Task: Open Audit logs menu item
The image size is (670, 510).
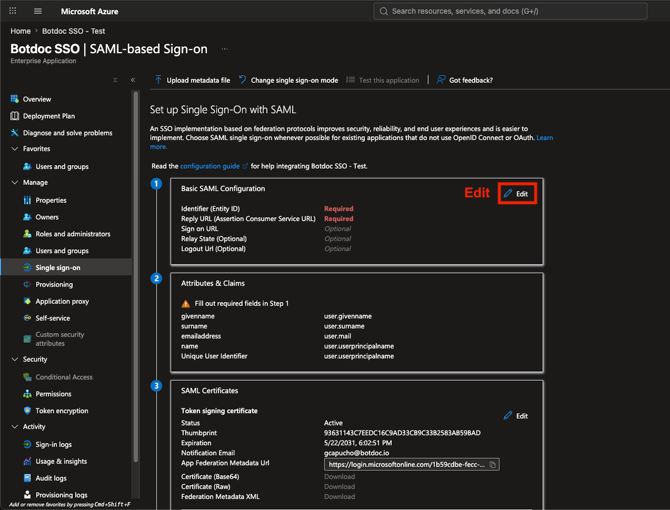Action: click(51, 478)
